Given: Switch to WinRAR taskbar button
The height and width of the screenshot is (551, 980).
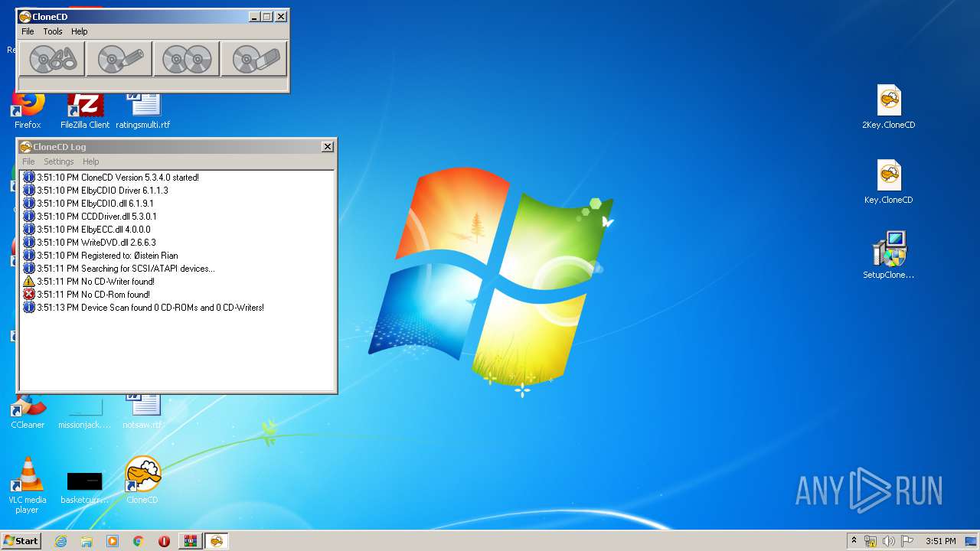Looking at the screenshot, I should 190,541.
